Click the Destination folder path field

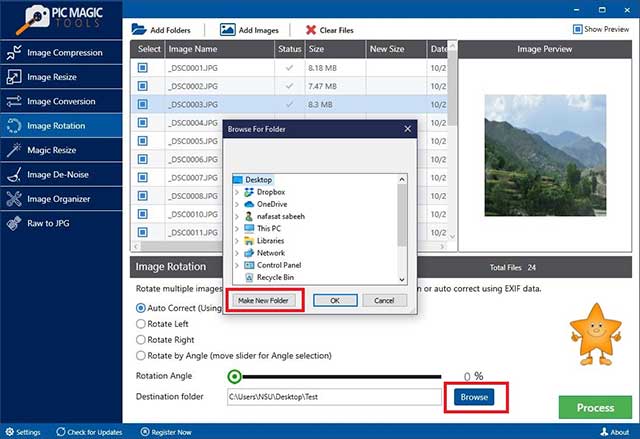[x=334, y=397]
